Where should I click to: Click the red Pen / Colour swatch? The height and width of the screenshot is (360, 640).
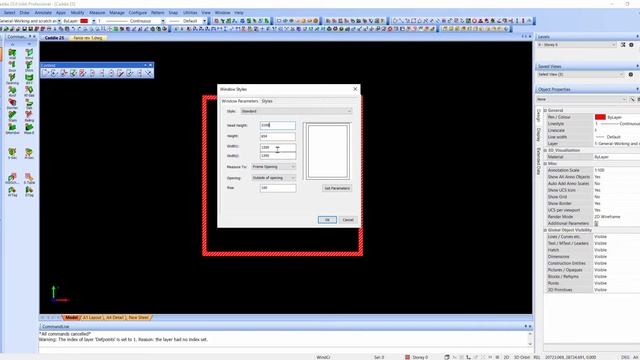[x=600, y=117]
